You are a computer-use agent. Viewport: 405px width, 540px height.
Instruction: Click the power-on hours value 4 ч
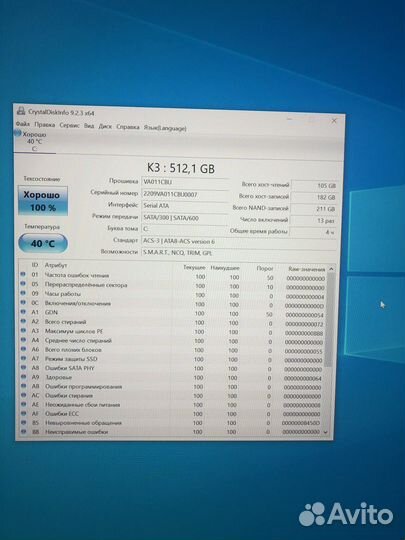[x=313, y=232]
